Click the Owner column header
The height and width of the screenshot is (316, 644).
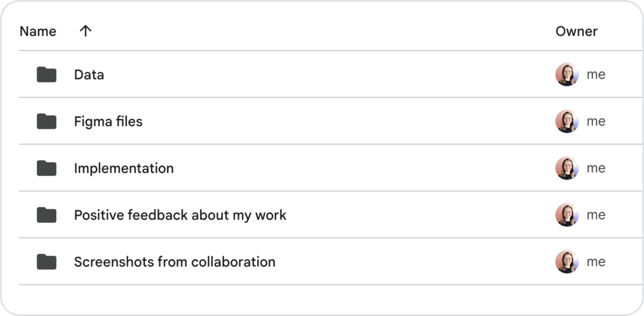tap(576, 31)
